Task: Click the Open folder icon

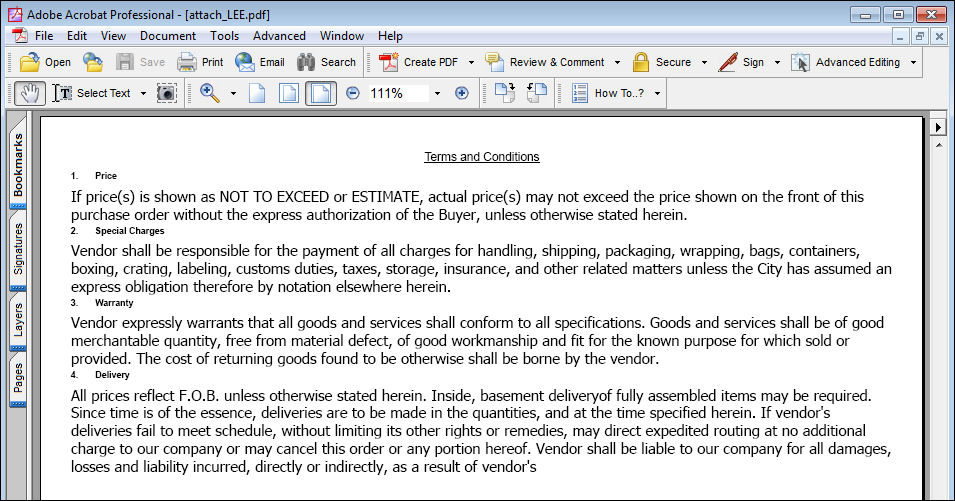Action: coord(29,62)
